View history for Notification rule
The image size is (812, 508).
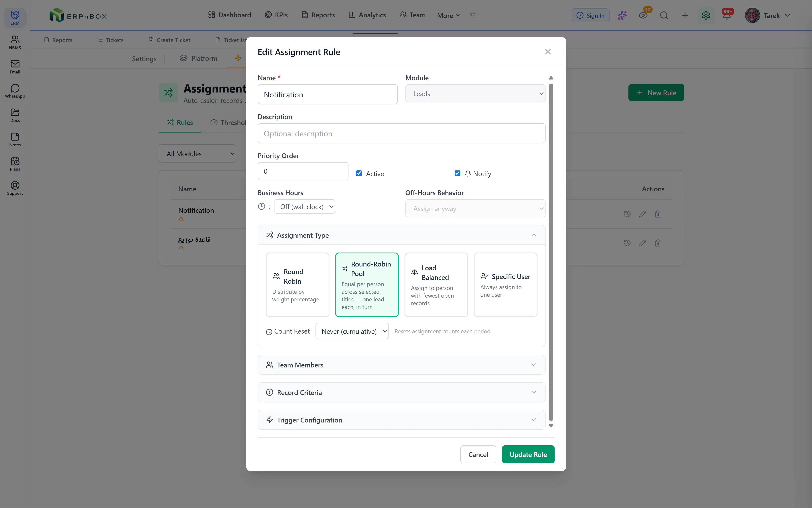coord(627,214)
